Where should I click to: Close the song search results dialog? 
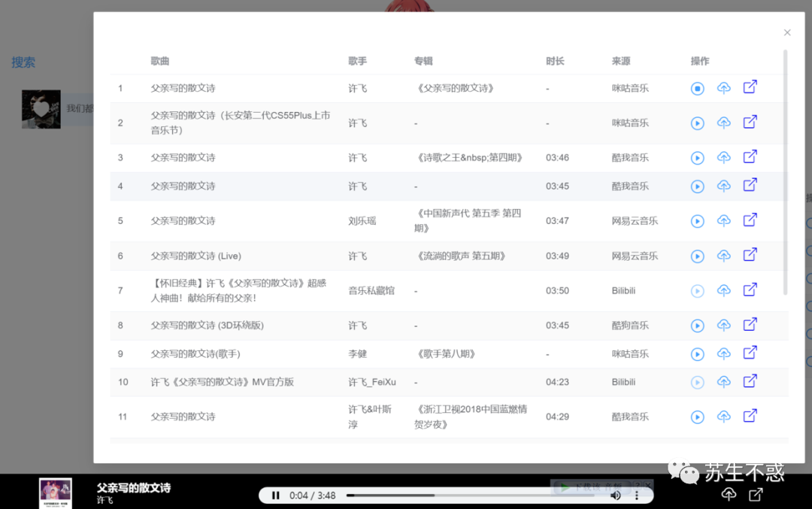click(x=786, y=32)
